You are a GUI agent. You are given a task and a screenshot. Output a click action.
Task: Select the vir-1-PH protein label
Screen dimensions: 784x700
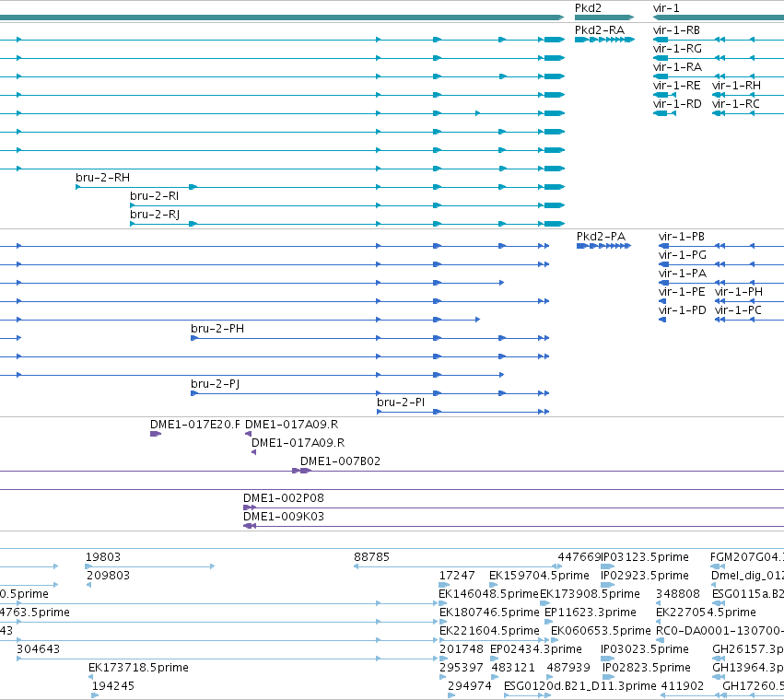[x=739, y=292]
